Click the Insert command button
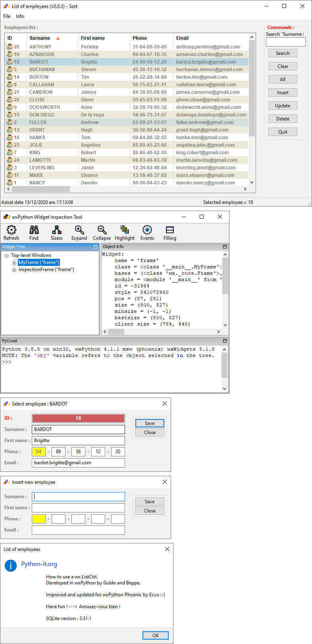This screenshot has width=312, height=644. [283, 93]
